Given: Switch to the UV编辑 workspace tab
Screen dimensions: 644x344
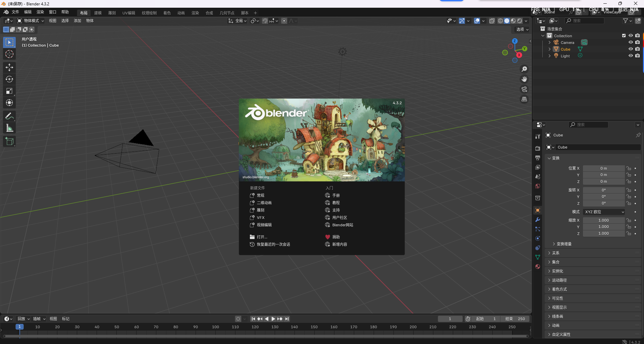Looking at the screenshot, I should pos(128,13).
